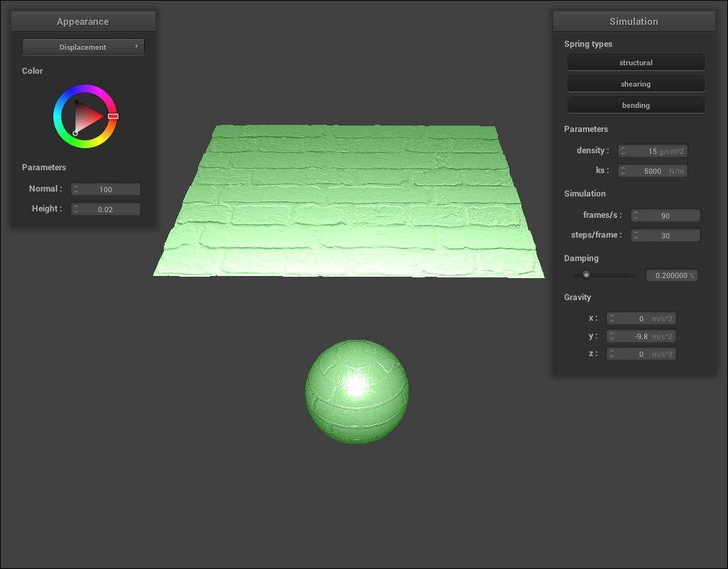This screenshot has width=728, height=569.
Task: Toggle the shearing spring type
Action: 636,84
